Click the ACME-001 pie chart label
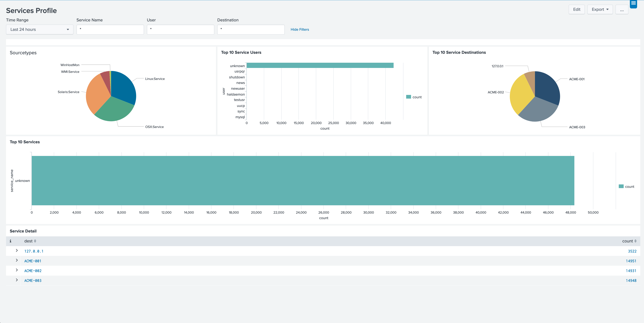 point(577,79)
